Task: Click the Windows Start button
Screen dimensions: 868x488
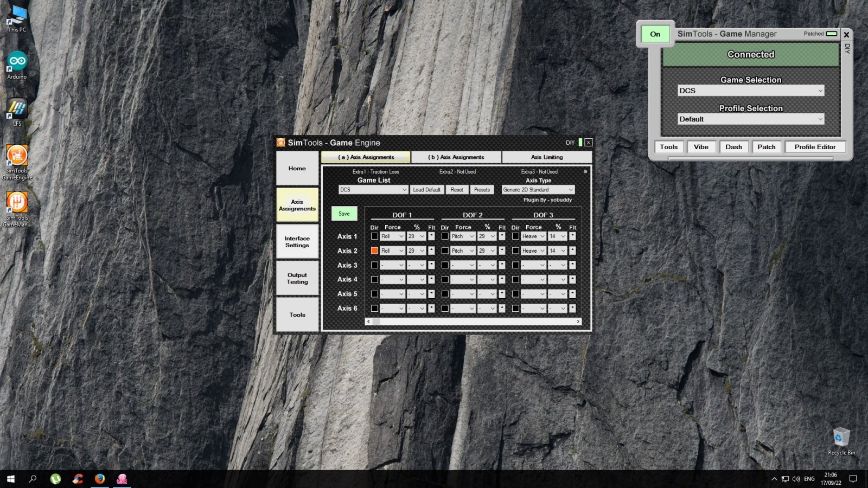Action: [10, 479]
